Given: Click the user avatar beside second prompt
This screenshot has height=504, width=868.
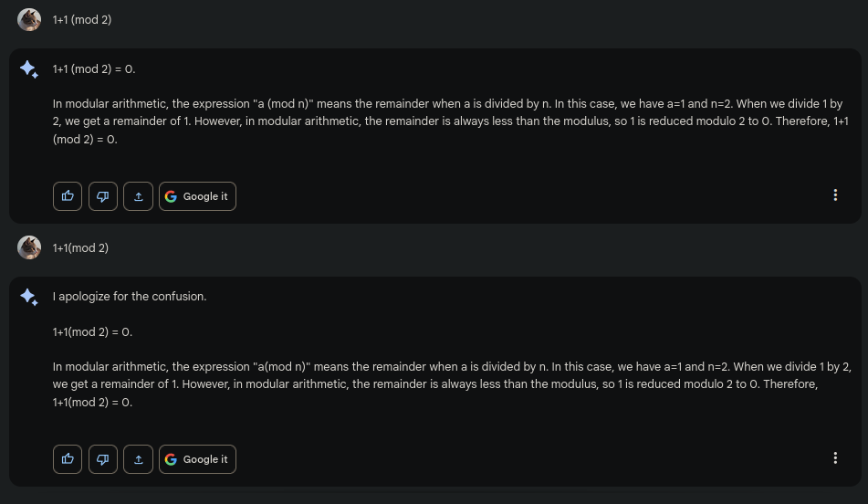Looking at the screenshot, I should click(29, 247).
